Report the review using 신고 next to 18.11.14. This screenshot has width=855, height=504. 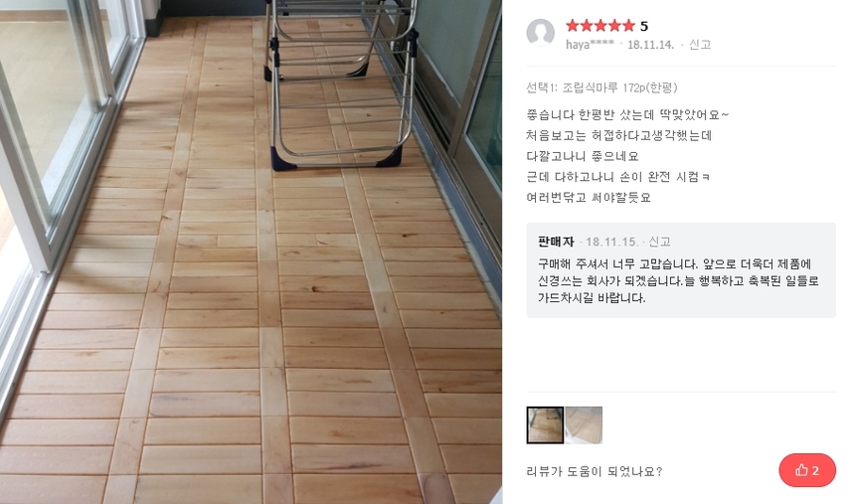(700, 44)
